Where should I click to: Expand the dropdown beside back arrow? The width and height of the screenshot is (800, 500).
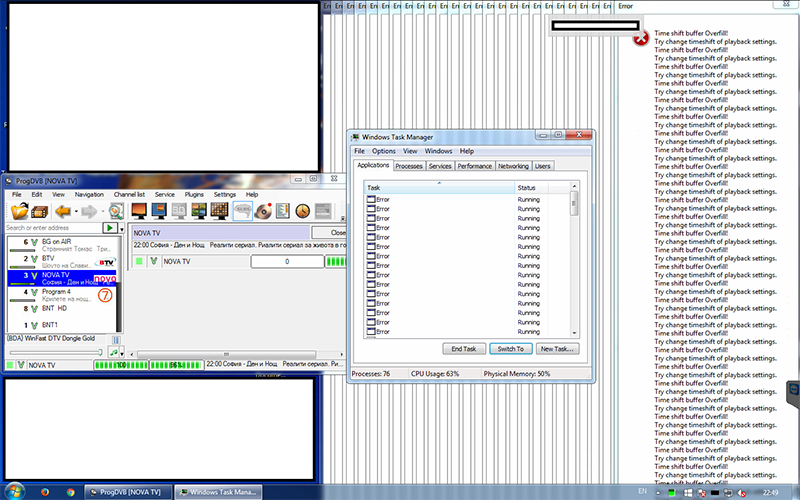coord(75,211)
